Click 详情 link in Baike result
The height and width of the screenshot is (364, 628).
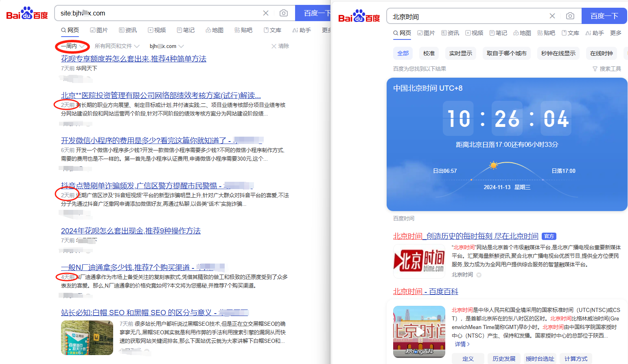pos(462,344)
